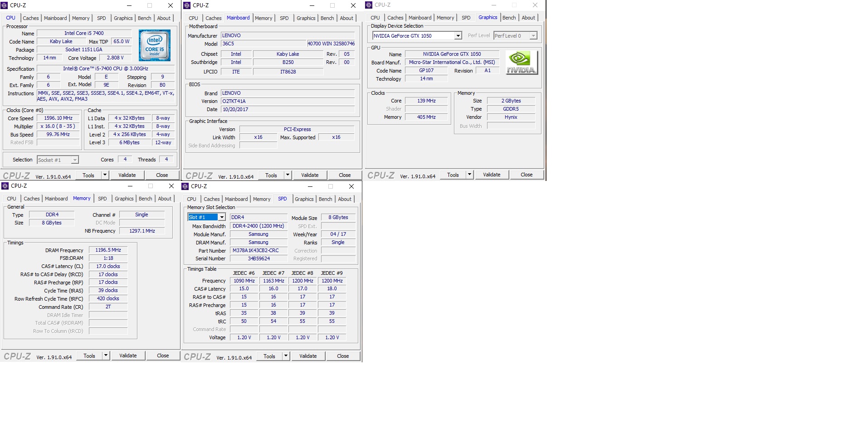
Task: Click the CPU-Z title icon of the Memory window
Action: (5, 186)
